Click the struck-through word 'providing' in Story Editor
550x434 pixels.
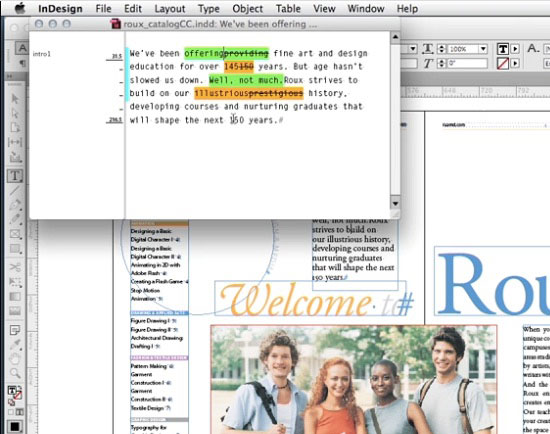[x=246, y=53]
